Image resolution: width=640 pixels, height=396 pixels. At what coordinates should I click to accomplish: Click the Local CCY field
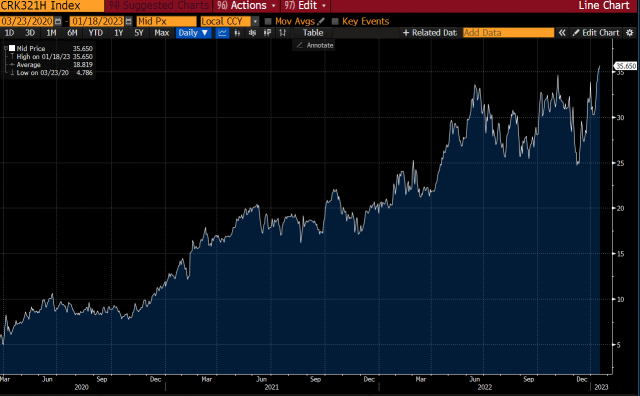tap(225, 21)
